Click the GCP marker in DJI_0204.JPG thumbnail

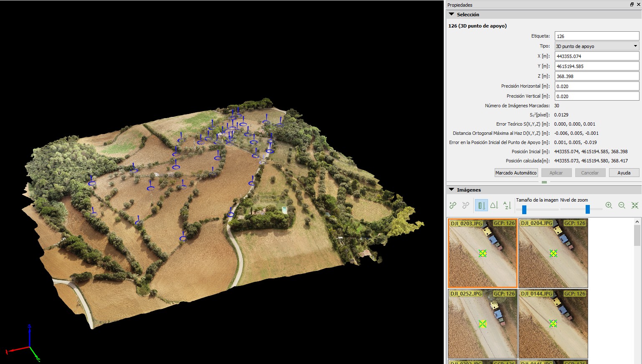pos(554,253)
